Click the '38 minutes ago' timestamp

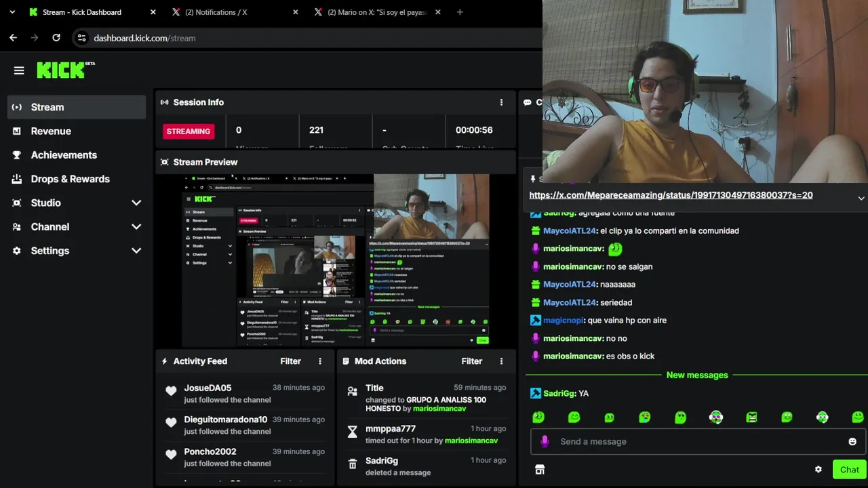coord(298,388)
